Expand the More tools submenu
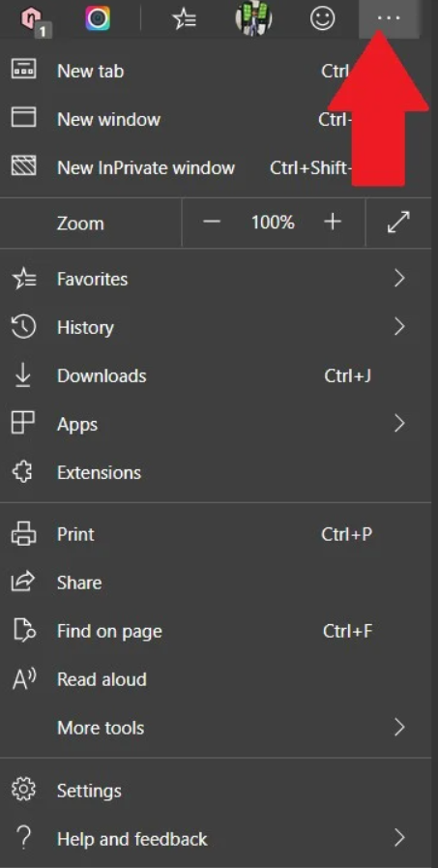Screen dimensions: 438x868 tap(216, 728)
